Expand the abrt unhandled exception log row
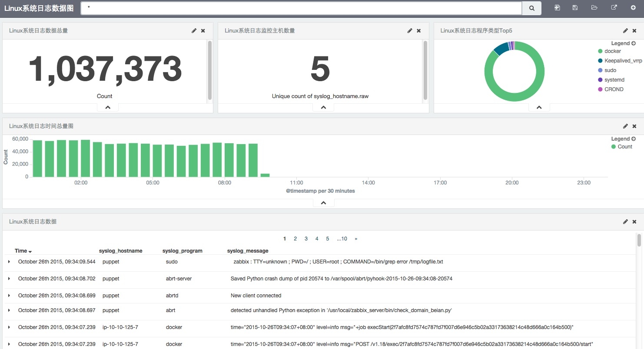644x349 pixels. 9,310
